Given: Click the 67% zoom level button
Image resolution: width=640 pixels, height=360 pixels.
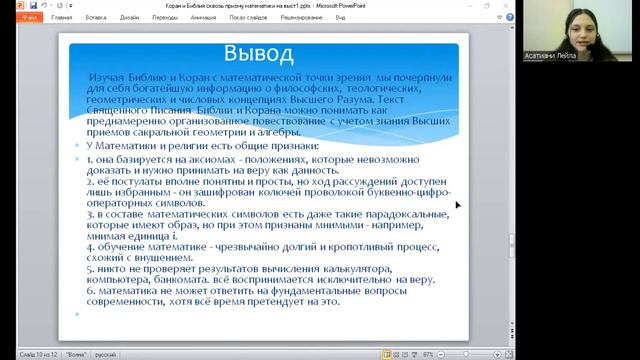Looking at the screenshot, I should tap(428, 355).
